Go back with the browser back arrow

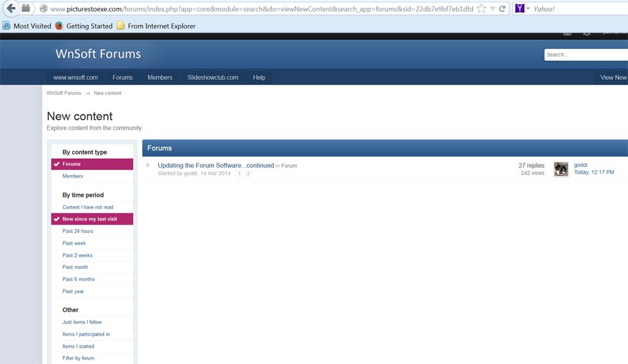(11, 8)
